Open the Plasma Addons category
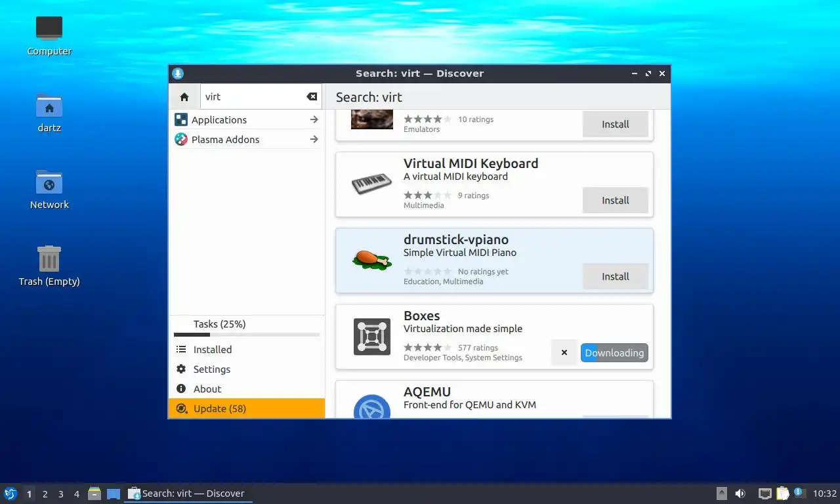This screenshot has width=840, height=504. 247,139
